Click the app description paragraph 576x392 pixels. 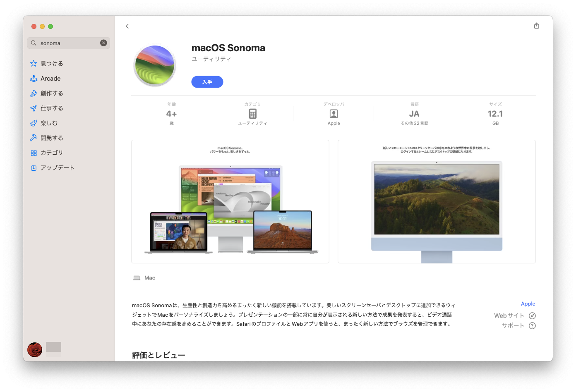click(x=294, y=315)
